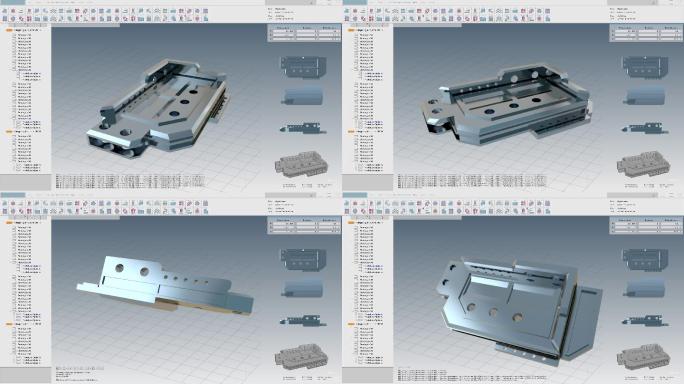684x384 pixels.
Task: Click blue highlighted title tab above side-profile window
Action: [13, 195]
